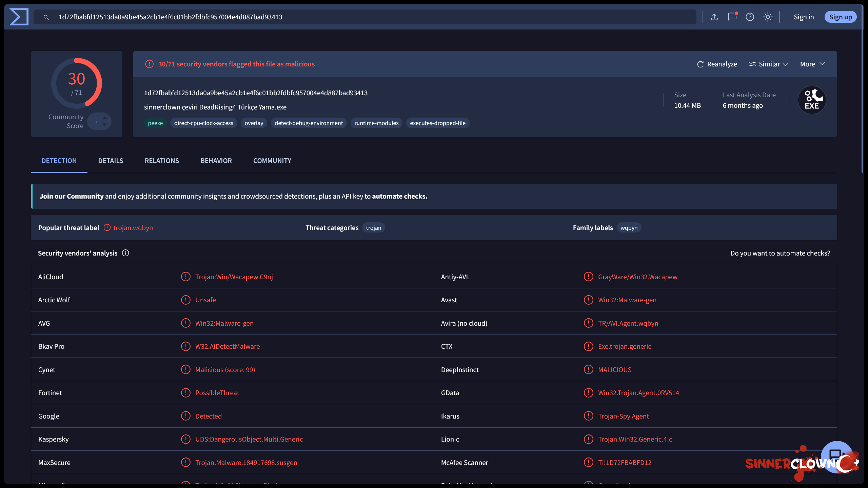This screenshot has height=488, width=868.
Task: Click the Sign in link
Action: pyautogui.click(x=804, y=17)
